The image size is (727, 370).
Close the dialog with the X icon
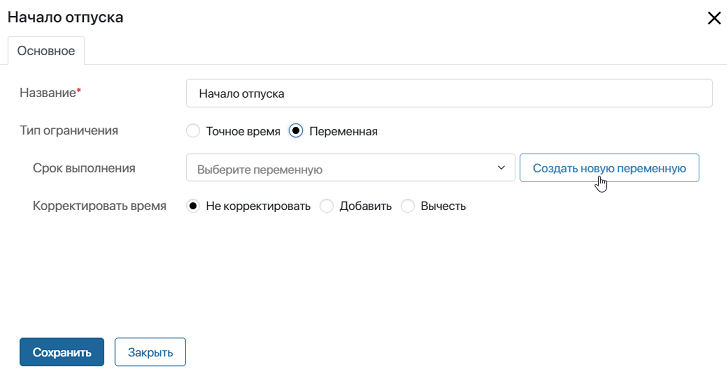714,18
